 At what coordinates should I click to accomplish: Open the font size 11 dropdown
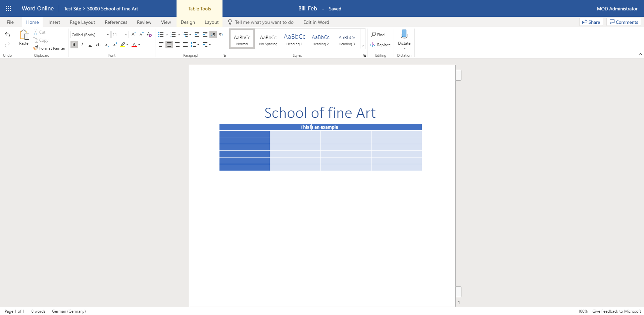click(x=126, y=35)
